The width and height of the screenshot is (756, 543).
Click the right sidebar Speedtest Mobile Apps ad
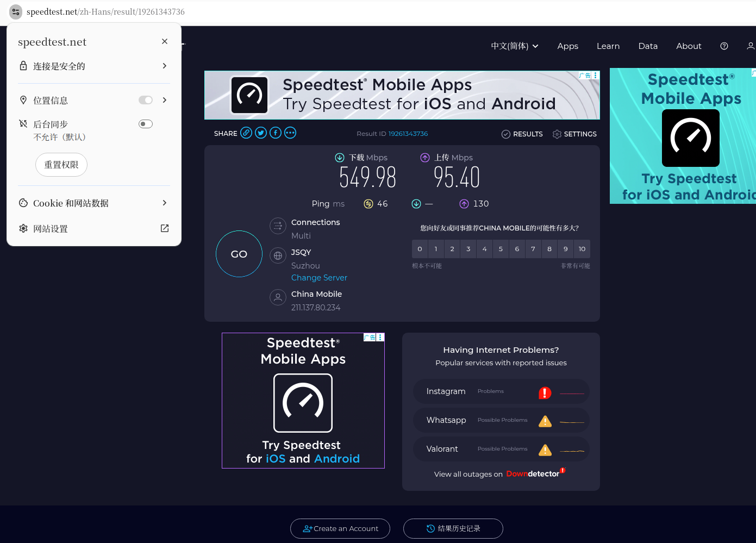coord(683,136)
